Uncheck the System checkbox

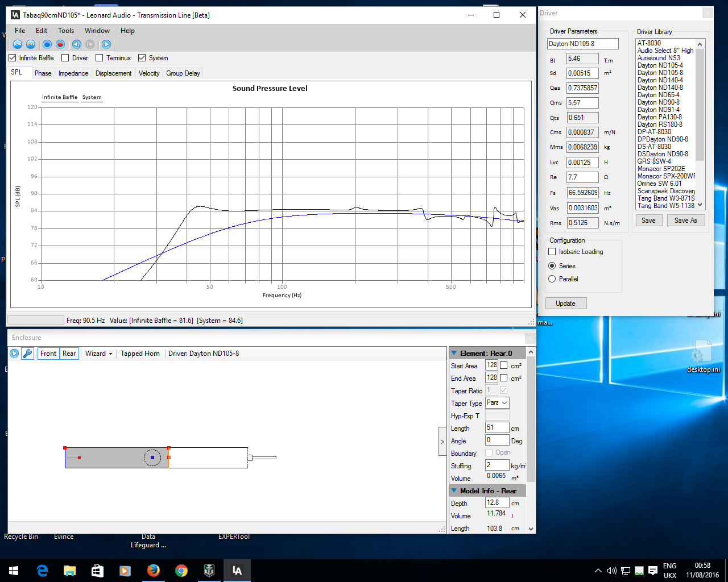click(x=142, y=58)
